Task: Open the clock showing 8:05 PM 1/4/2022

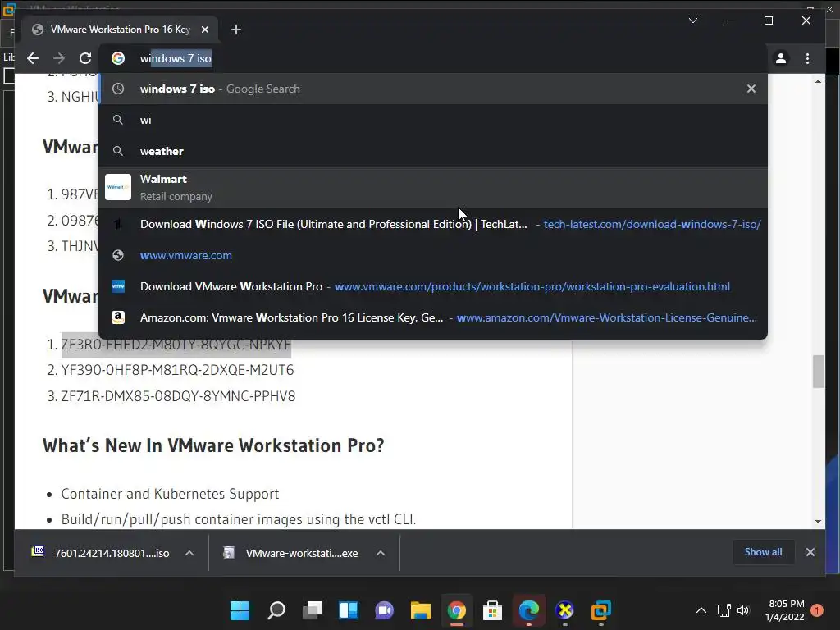Action: point(785,610)
